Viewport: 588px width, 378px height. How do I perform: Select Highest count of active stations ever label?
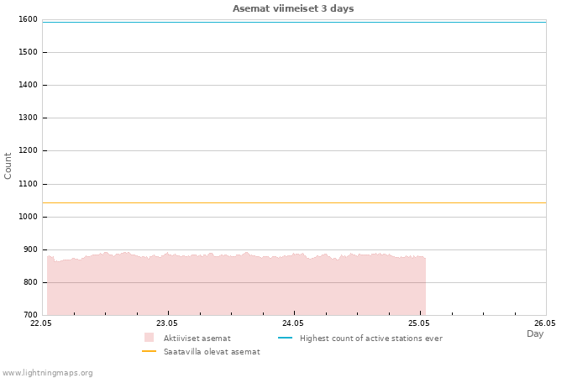click(371, 339)
